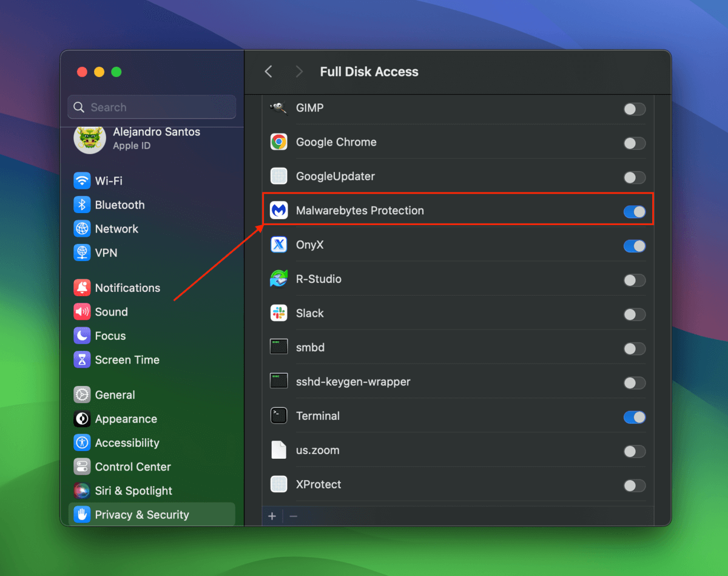Select the Malwarebytes Protection label
Screen dimensions: 728x576
click(x=360, y=211)
